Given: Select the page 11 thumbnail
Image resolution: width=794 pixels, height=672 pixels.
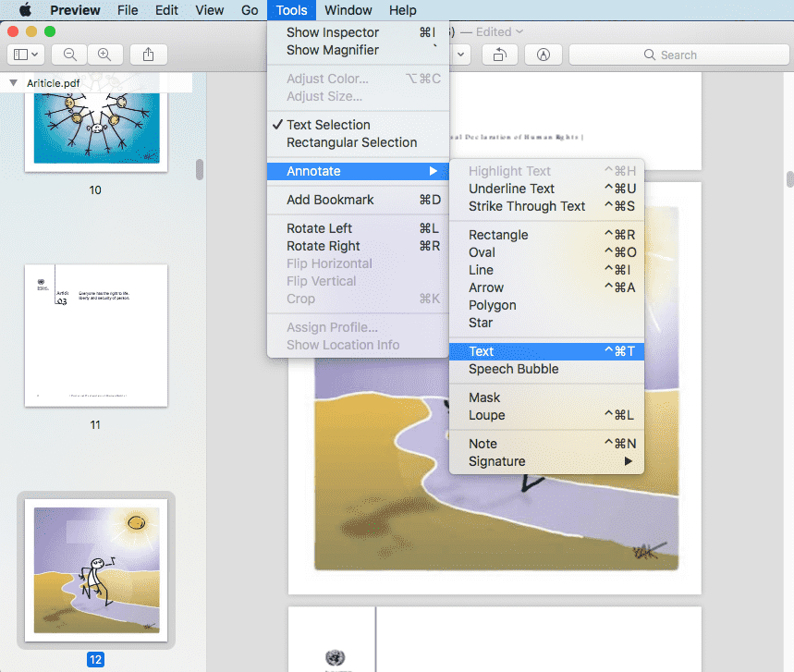Looking at the screenshot, I should 96,336.
